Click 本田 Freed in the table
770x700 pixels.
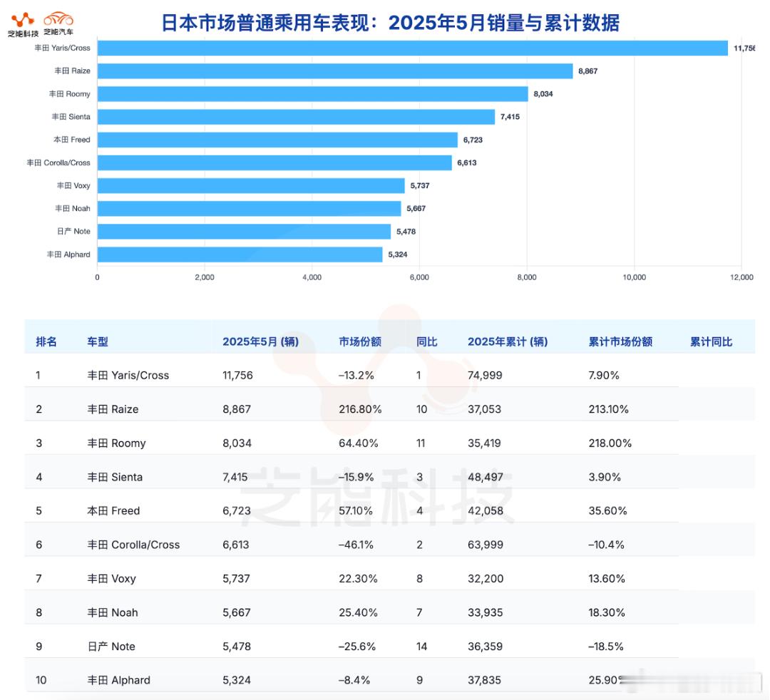pos(113,511)
